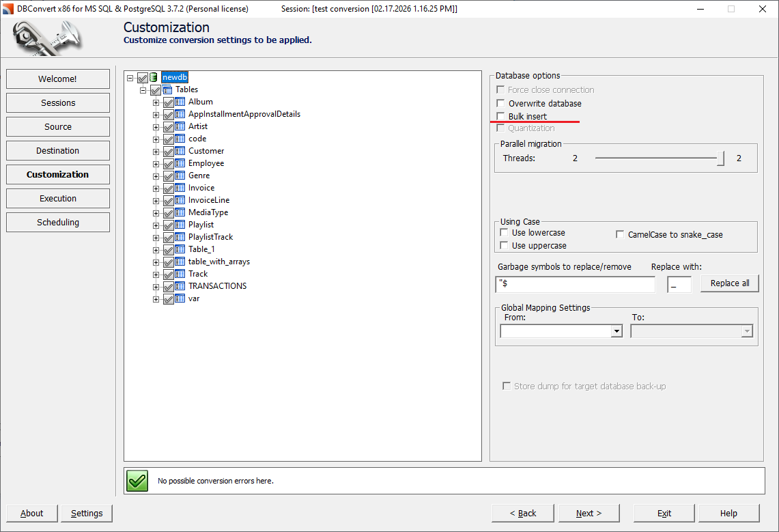Image resolution: width=779 pixels, height=532 pixels.
Task: Click the var table icon
Action: pos(180,298)
